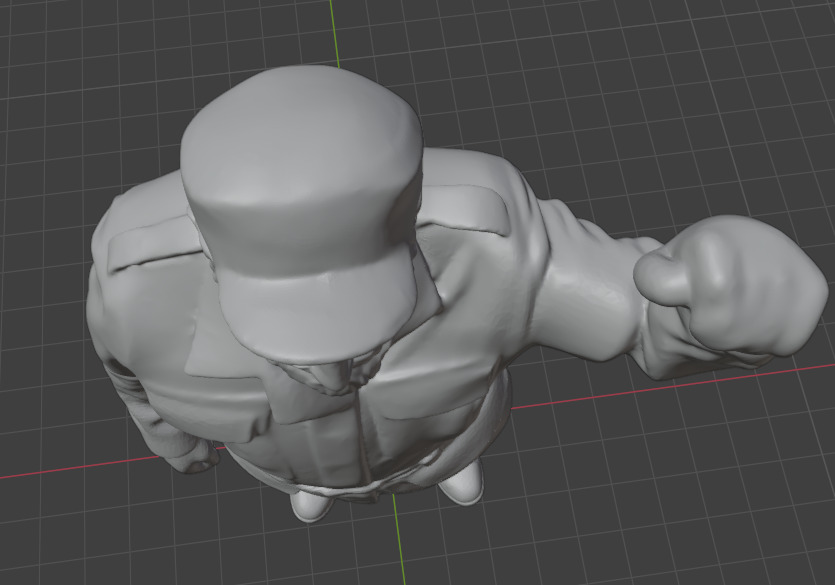
Task: Click the model's clenched outstretched fist
Action: pyautogui.click(x=732, y=287)
